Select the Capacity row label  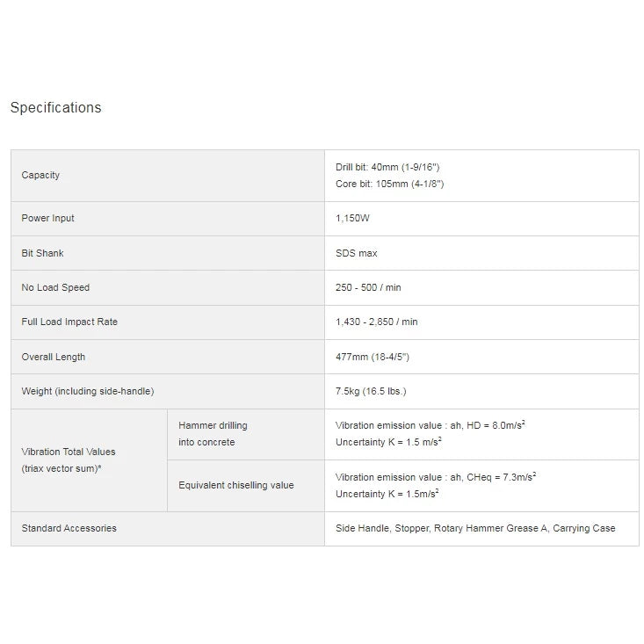[40, 176]
